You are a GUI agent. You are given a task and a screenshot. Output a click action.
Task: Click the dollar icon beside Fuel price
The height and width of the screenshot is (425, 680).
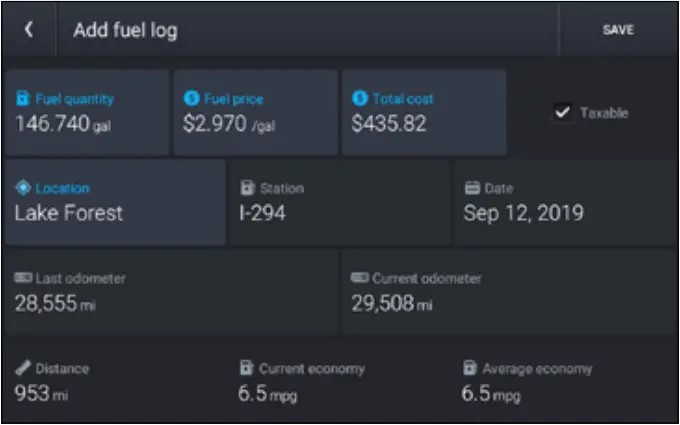pyautogui.click(x=191, y=99)
